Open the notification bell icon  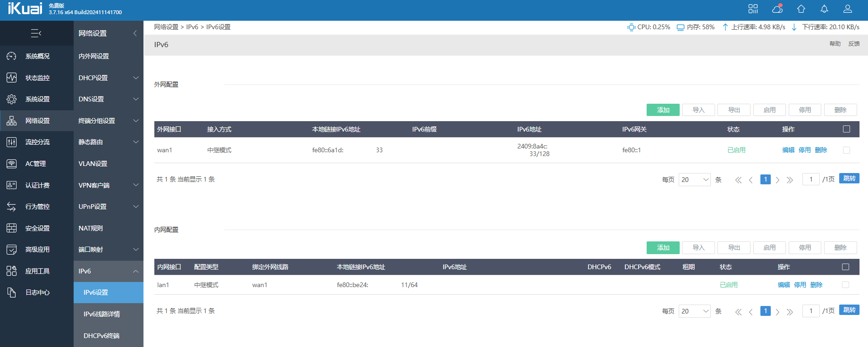[x=824, y=9]
